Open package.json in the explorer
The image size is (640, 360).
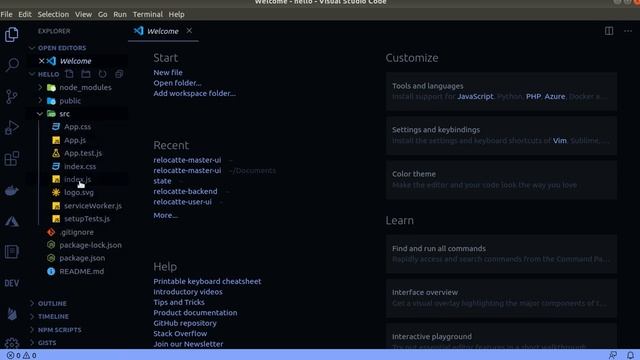[82, 258]
